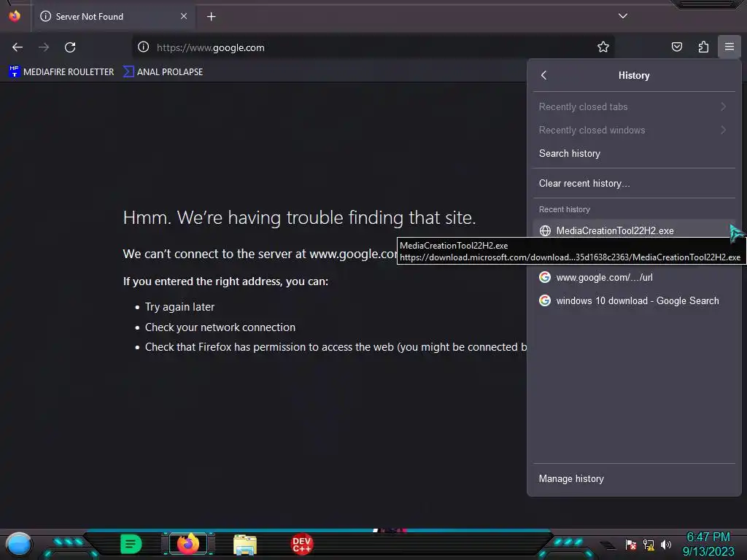Image resolution: width=747 pixels, height=560 pixels.
Task: Click the Windows Start orb
Action: [19, 544]
